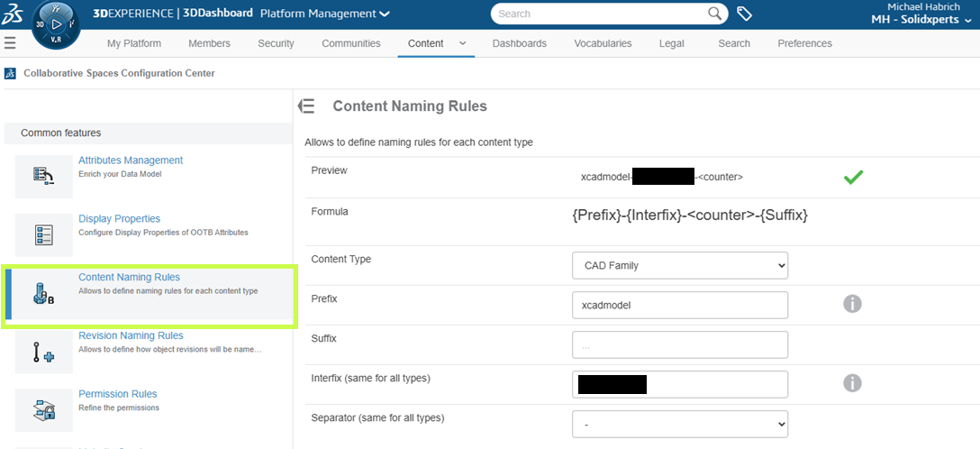The height and width of the screenshot is (449, 980).
Task: Open the Content Type dropdown
Action: (680, 265)
